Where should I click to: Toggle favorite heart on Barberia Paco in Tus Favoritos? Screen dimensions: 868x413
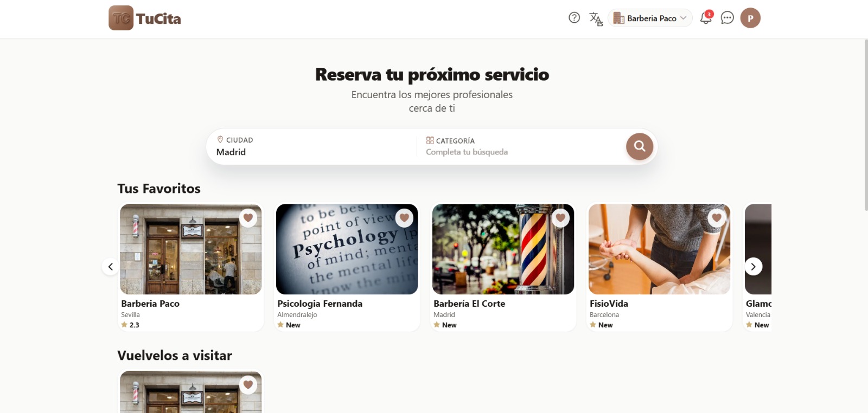(x=248, y=218)
